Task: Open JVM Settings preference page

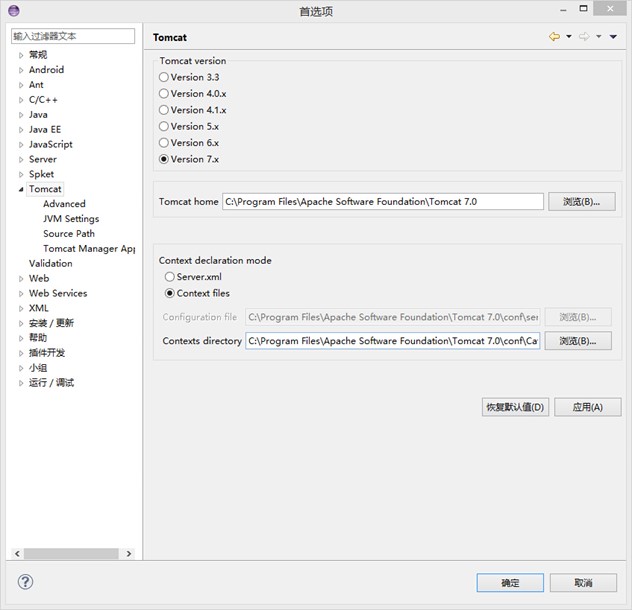Action: (71, 219)
